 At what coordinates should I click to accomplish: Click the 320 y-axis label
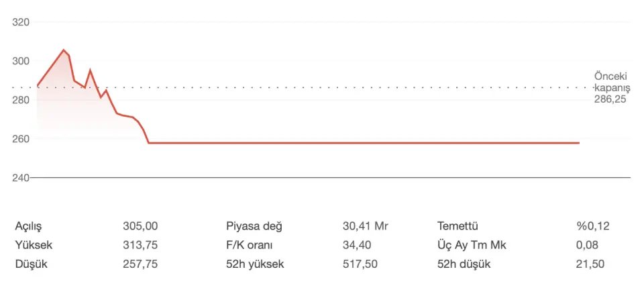point(21,22)
